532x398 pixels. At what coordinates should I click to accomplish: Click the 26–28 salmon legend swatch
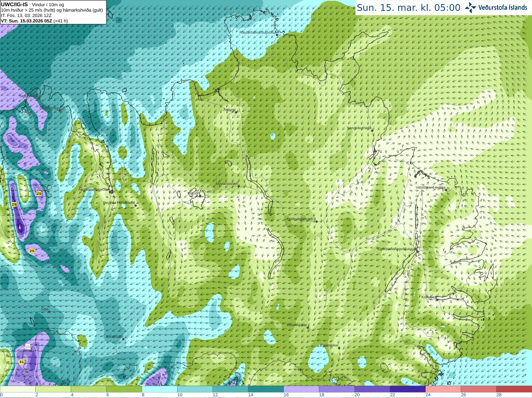tap(479, 389)
